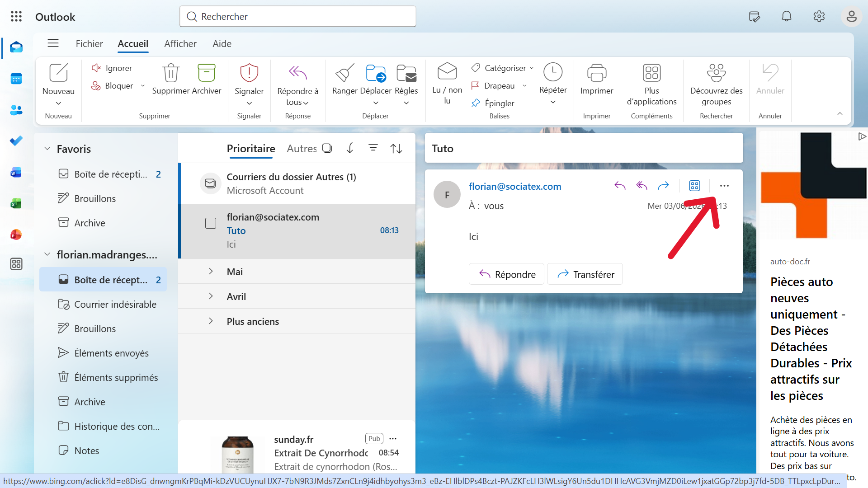Select the Autres inbox tab
Viewport: 868px width, 488px height.
click(x=302, y=149)
